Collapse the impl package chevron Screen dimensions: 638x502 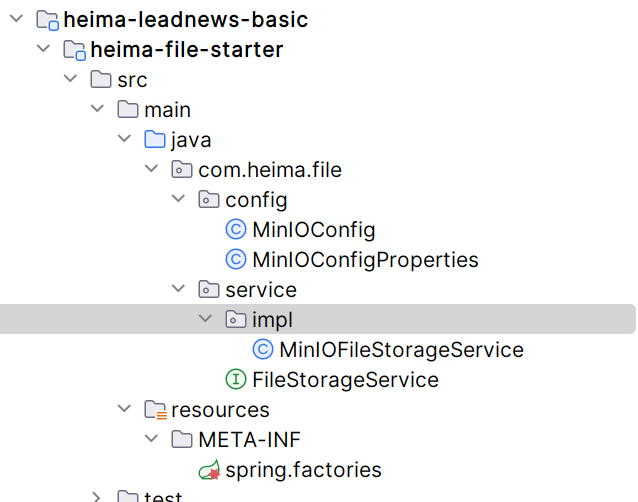click(206, 320)
